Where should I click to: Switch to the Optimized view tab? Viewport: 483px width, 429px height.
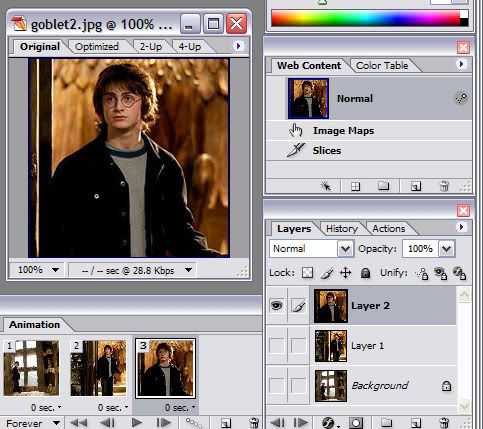click(x=97, y=47)
